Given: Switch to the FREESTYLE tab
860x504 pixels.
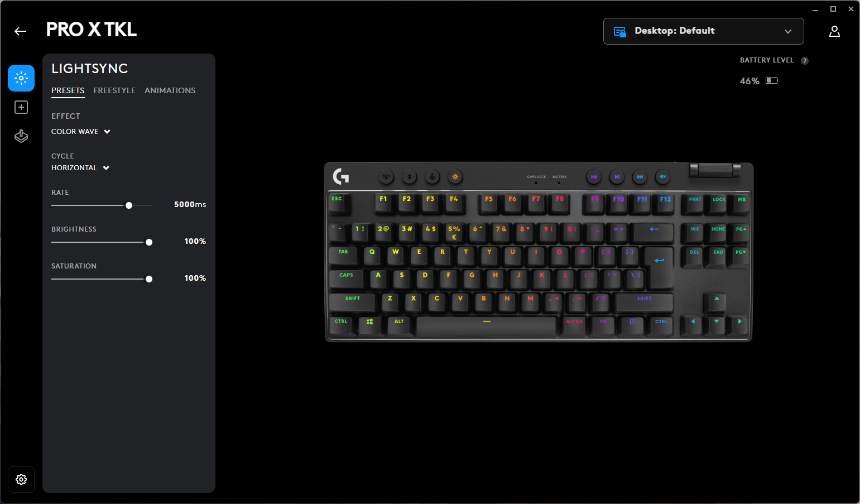Looking at the screenshot, I should tap(114, 90).
